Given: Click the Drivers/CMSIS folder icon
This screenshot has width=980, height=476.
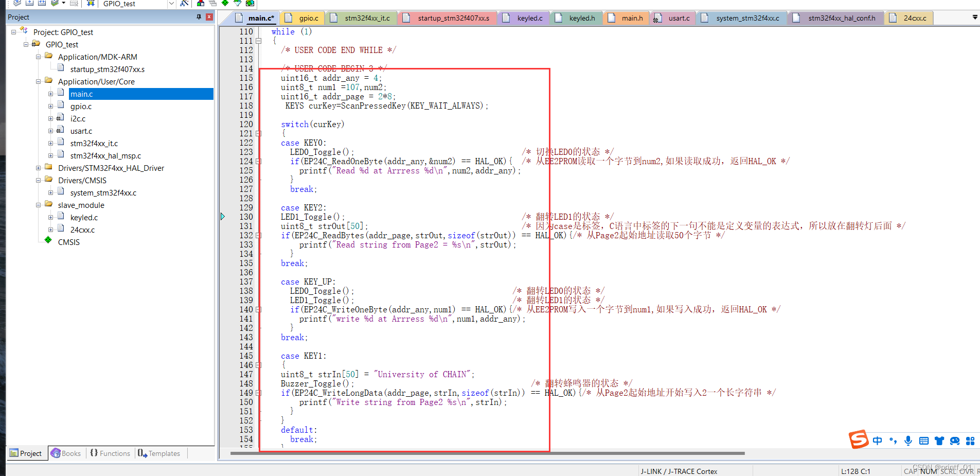Looking at the screenshot, I should (49, 179).
